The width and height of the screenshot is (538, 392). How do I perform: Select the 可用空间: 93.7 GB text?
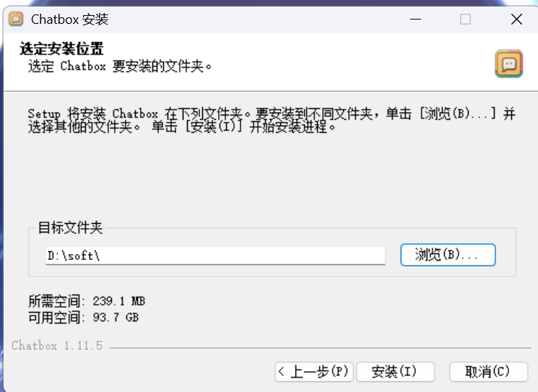click(83, 318)
